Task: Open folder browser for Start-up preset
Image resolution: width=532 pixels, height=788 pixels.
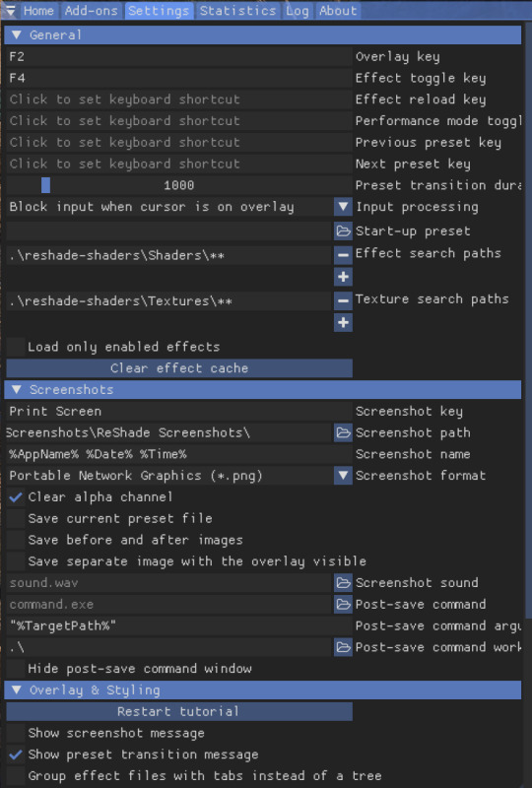Action: pyautogui.click(x=343, y=231)
